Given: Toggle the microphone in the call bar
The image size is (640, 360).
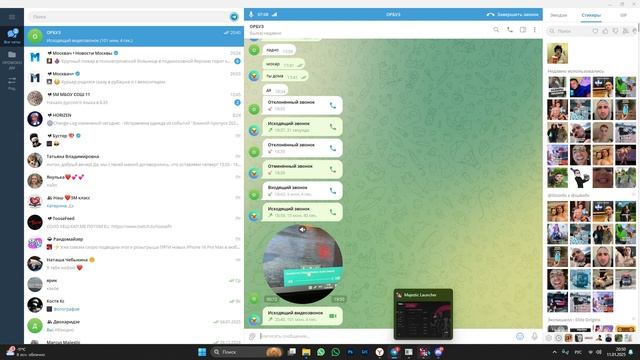Looking at the screenshot, I should click(251, 14).
